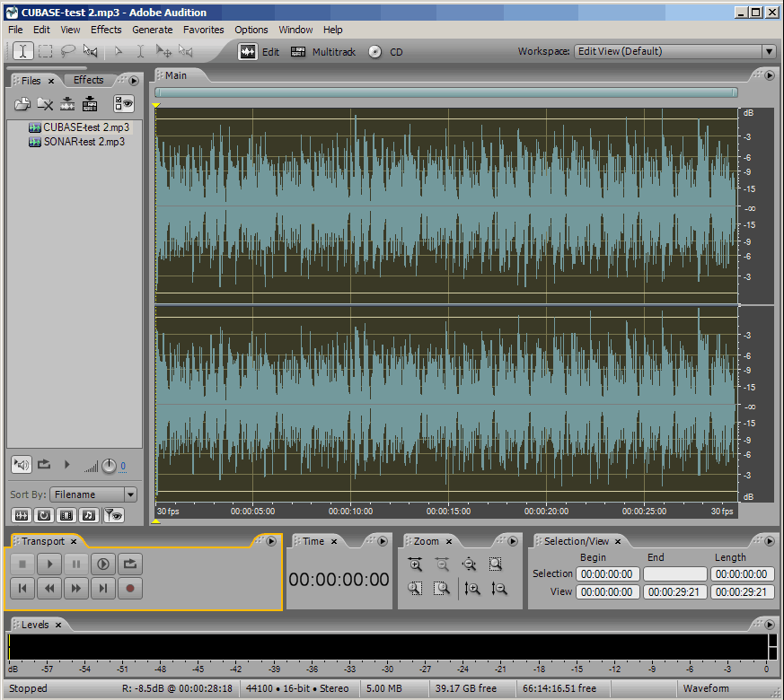Switch to the Effects tab
Viewport: 784px width, 700px height.
89,80
